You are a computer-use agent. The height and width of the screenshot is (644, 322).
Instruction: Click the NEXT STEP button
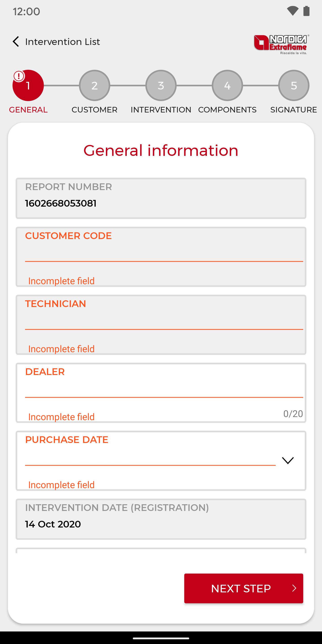pyautogui.click(x=244, y=588)
